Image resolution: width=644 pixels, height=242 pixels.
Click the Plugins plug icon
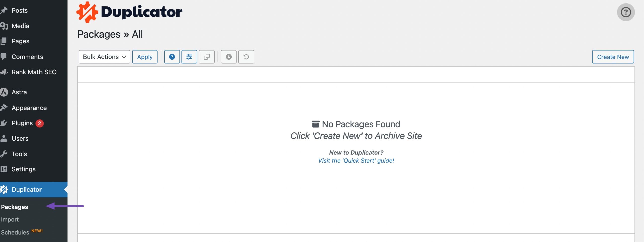(x=4, y=123)
